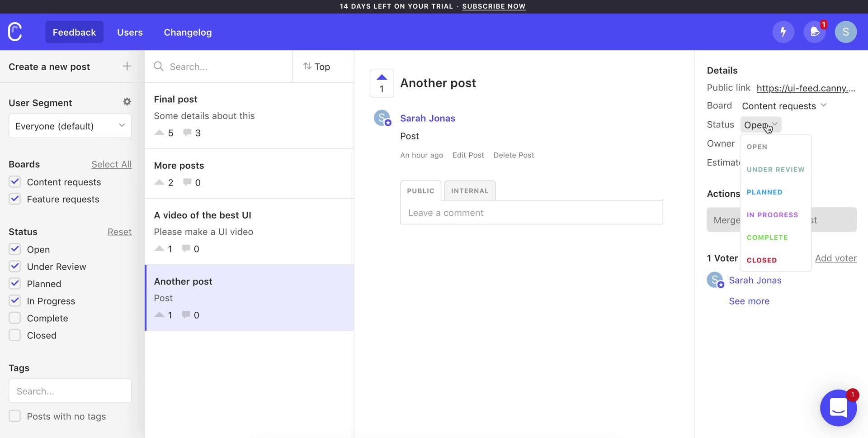Click the Leave a comment field
Screen dimensions: 868x438
coord(531,213)
